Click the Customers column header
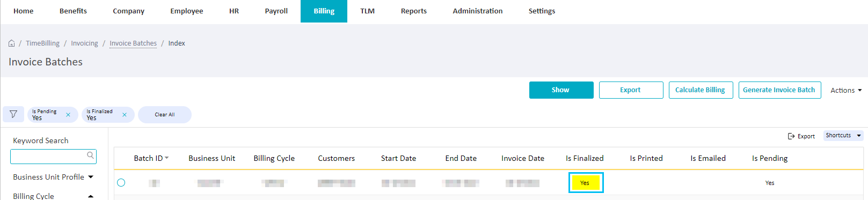This screenshot has height=200, width=868. [337, 158]
